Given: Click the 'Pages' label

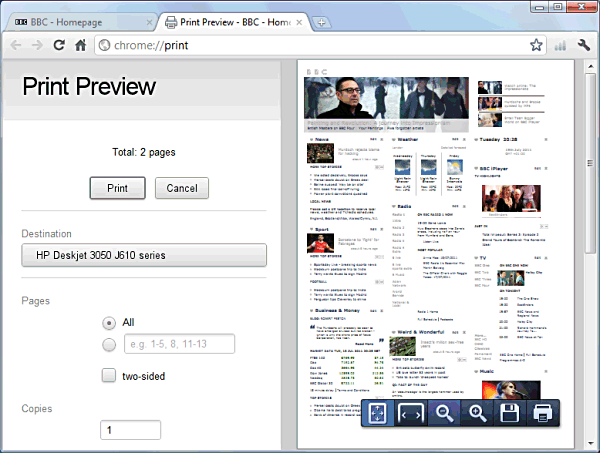Looking at the screenshot, I should coord(36,301).
